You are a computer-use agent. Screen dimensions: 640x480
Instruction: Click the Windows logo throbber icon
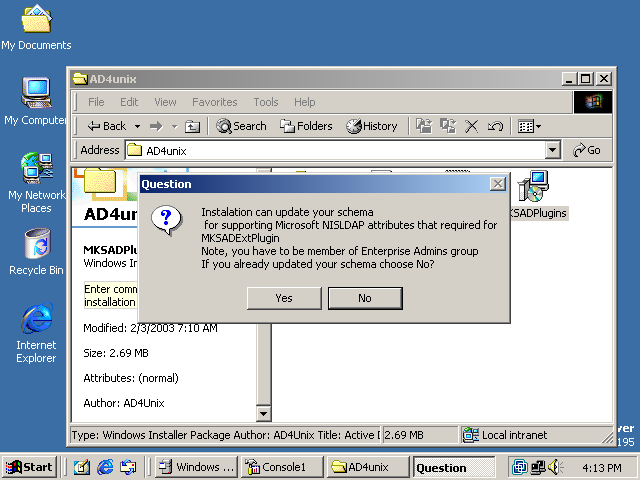tap(593, 102)
